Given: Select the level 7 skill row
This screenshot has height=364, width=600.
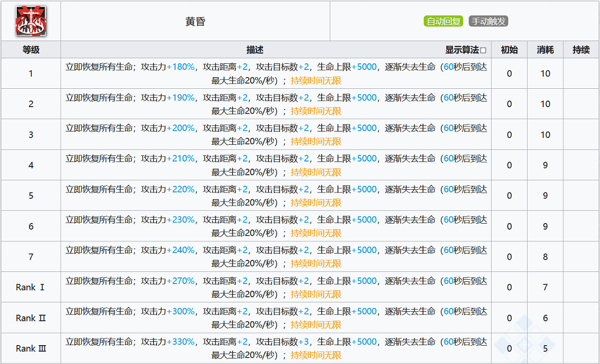Looking at the screenshot, I should pyautogui.click(x=30, y=256).
